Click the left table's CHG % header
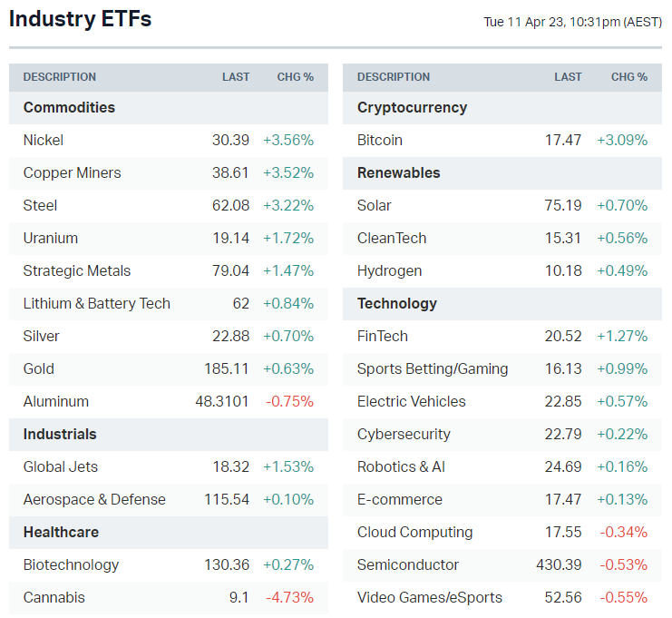The height and width of the screenshot is (618, 672). [x=295, y=77]
